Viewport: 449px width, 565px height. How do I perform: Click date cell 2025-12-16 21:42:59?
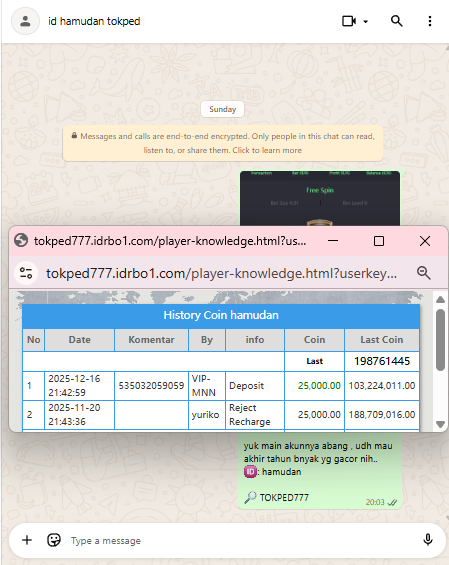(79, 386)
